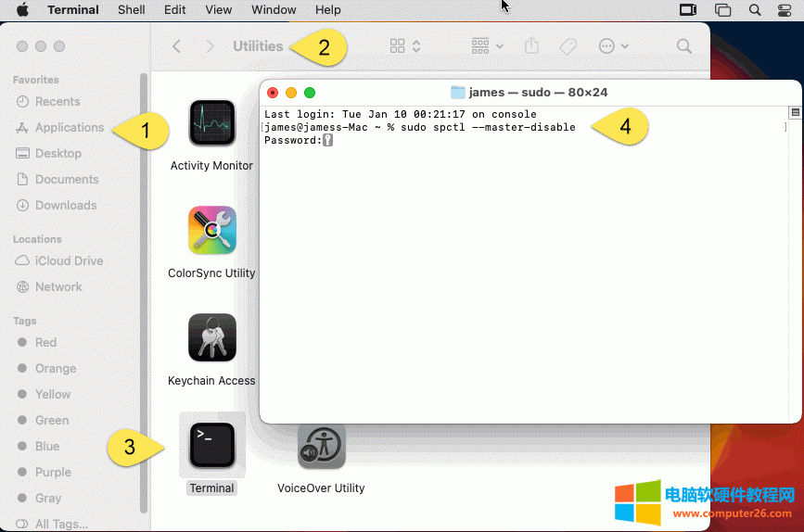Image resolution: width=804 pixels, height=532 pixels.
Task: Click the Share icon in Finder toolbar
Action: click(x=531, y=46)
